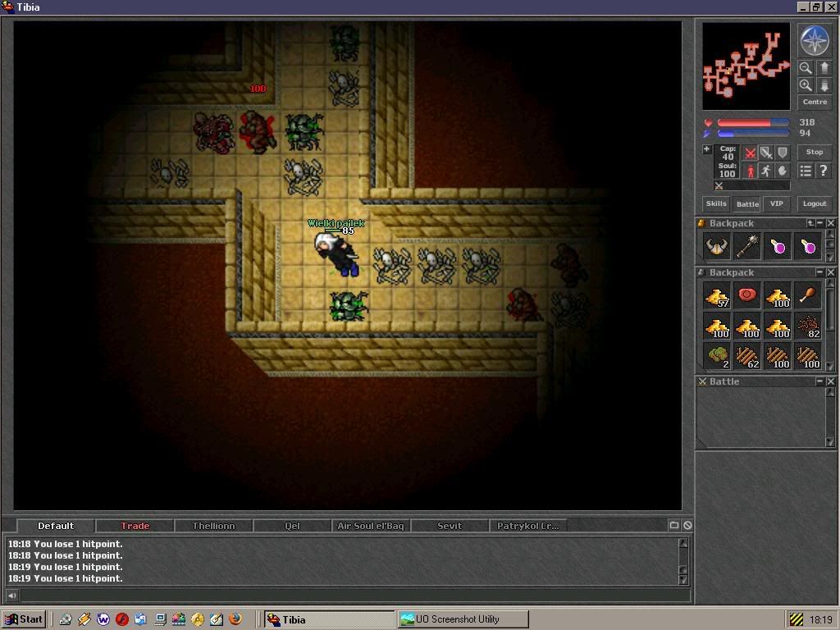840x630 pixels.
Task: Select the mace item in the Backpack
Action: 747,246
